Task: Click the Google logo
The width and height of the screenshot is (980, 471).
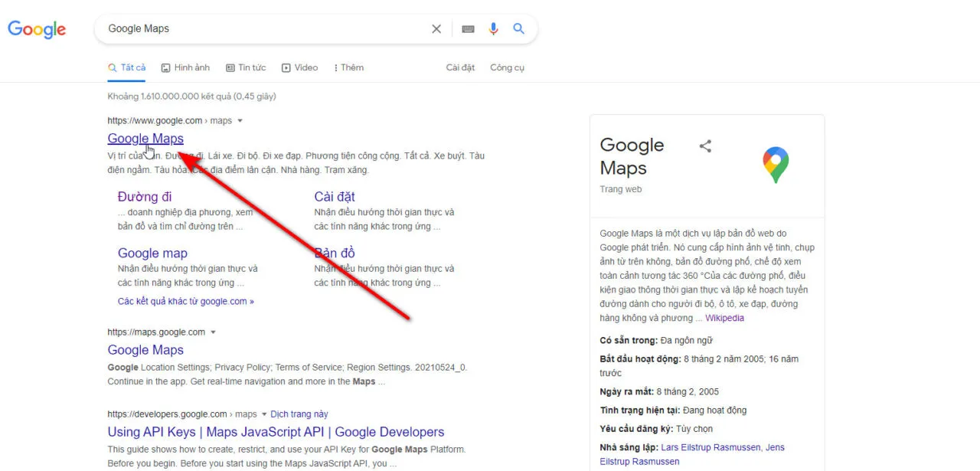Action: (37, 29)
